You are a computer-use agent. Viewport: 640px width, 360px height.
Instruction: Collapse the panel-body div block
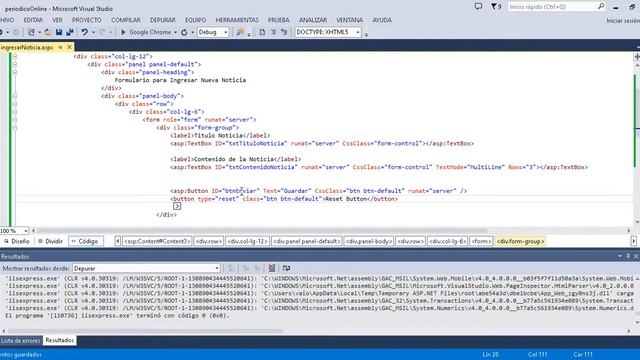click(x=15, y=96)
